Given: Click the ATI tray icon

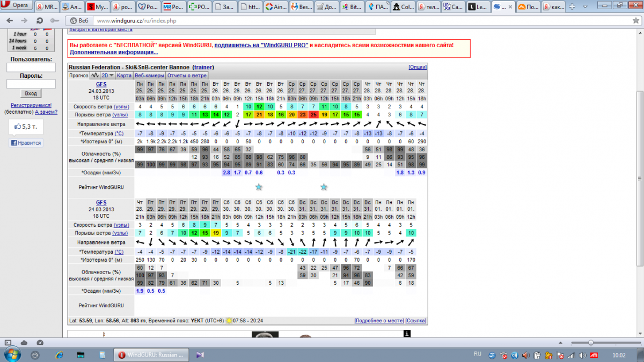Looking at the screenshot, I should coord(595,355).
